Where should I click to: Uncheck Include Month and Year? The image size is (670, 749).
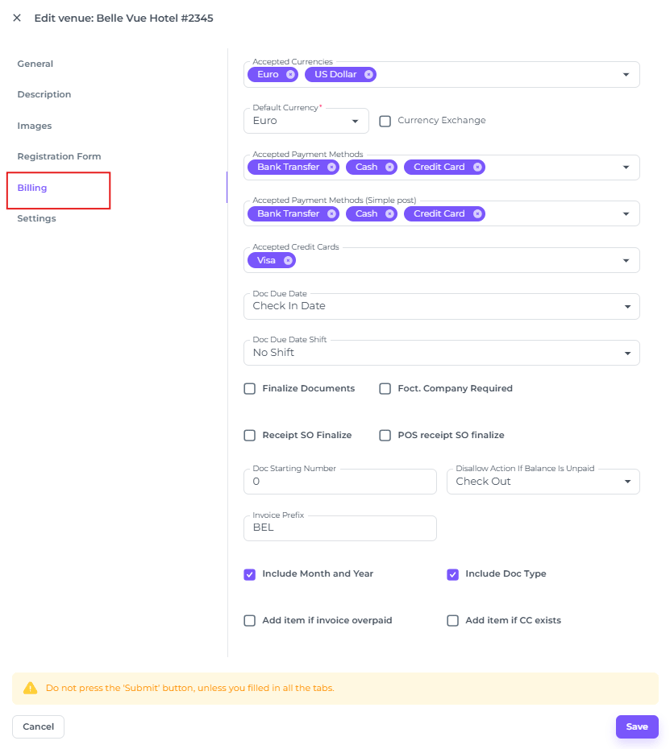point(250,574)
